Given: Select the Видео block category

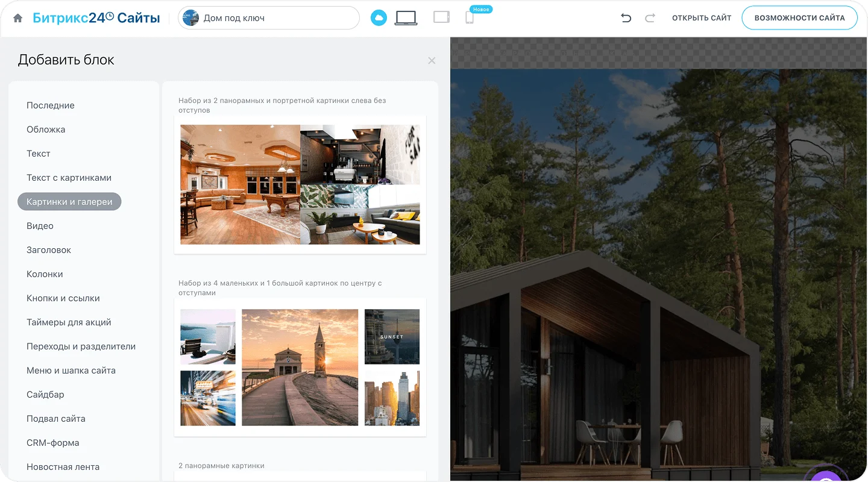Looking at the screenshot, I should coord(40,226).
